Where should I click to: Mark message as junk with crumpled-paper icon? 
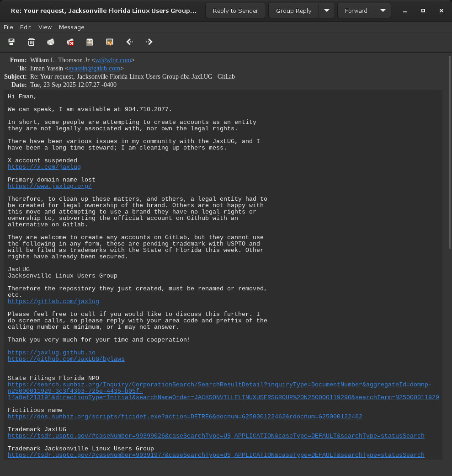(x=51, y=42)
